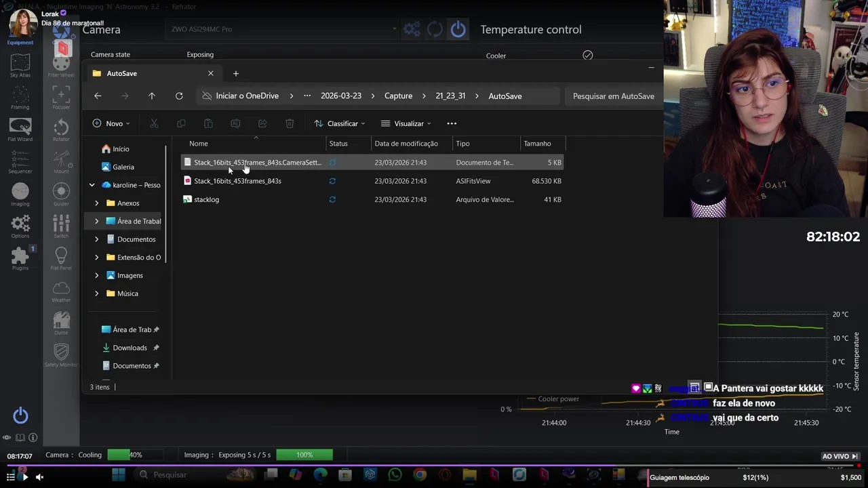Viewport: 868px width, 488px height.
Task: Select Flat Panel equipment icon
Action: point(61,259)
